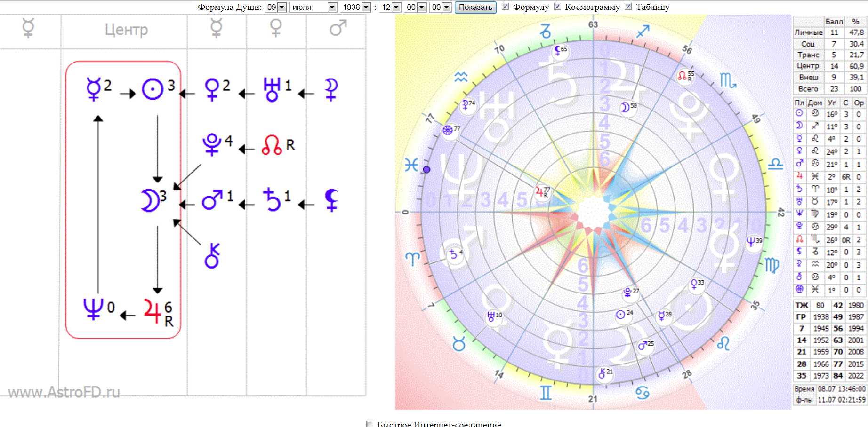
Task: Click the year 2022 in the years table
Action: 856,376
